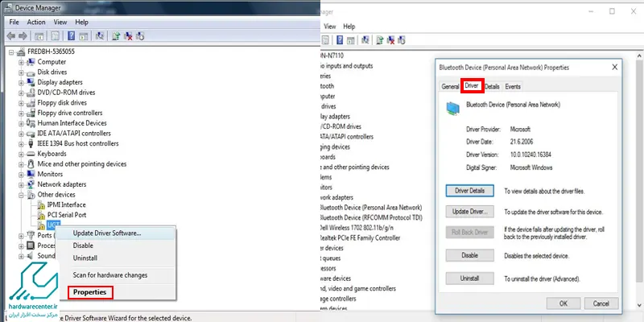The image size is (644, 322).
Task: Close the Bluetooth Device Properties dialog
Action: [x=614, y=68]
